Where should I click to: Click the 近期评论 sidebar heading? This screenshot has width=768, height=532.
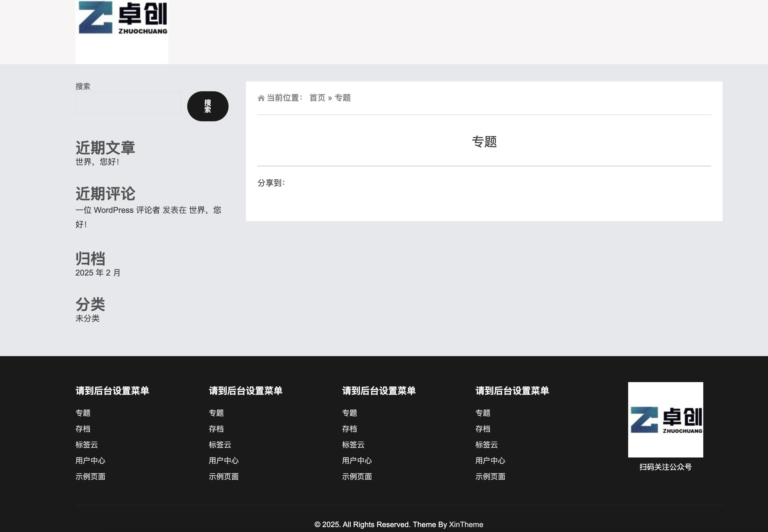click(x=105, y=194)
